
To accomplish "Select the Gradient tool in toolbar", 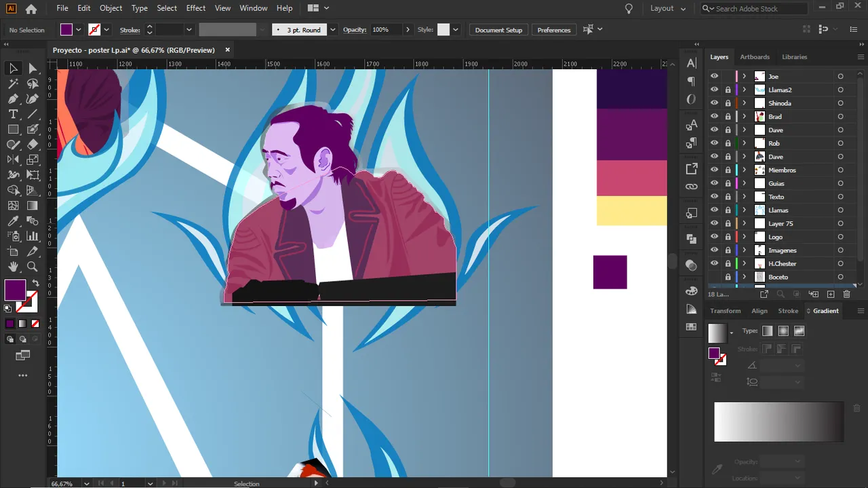I will (33, 206).
